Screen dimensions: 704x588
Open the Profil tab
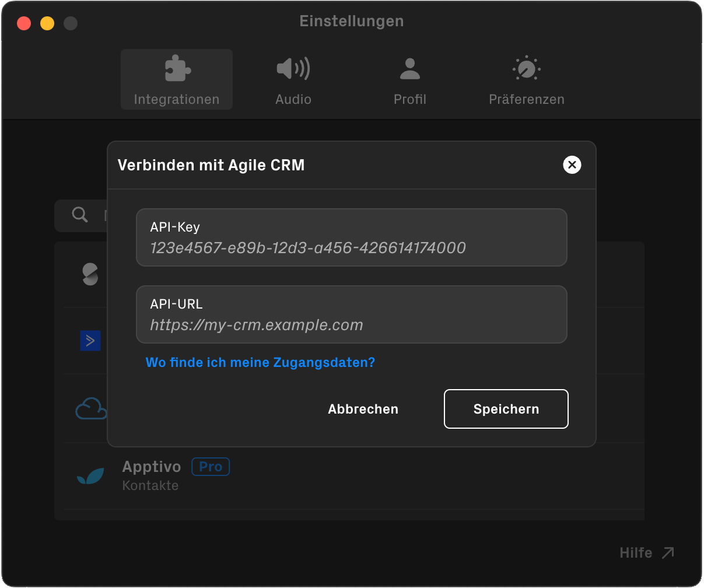click(409, 80)
